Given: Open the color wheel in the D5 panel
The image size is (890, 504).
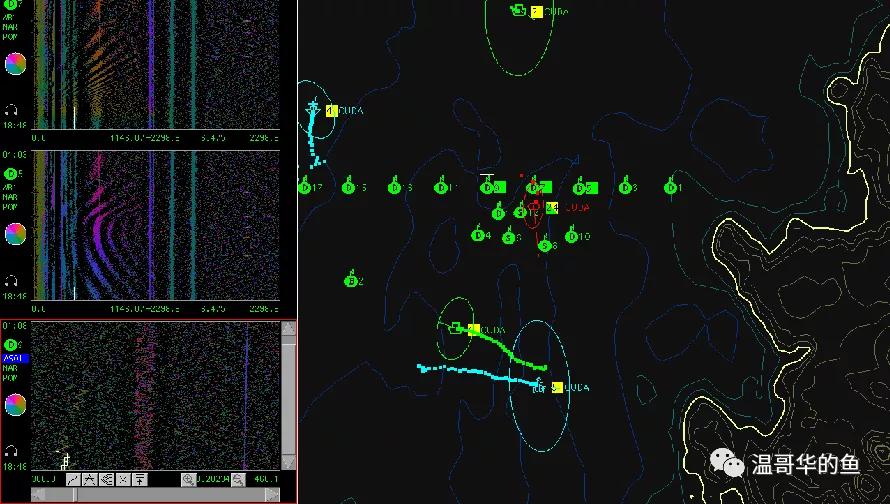Looking at the screenshot, I should (15, 234).
